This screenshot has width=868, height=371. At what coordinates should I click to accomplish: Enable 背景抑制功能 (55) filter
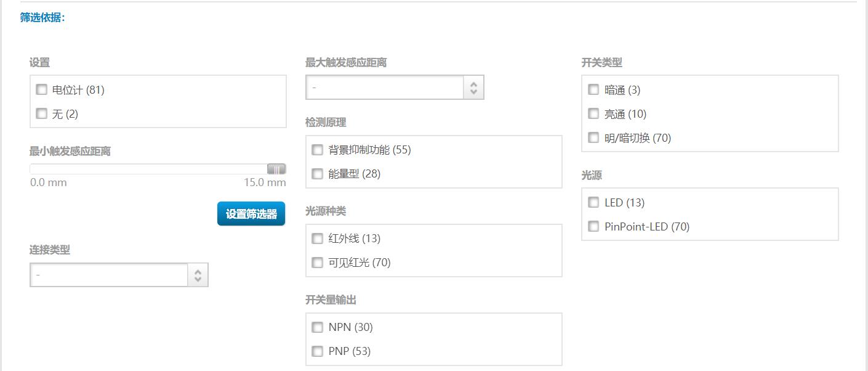[317, 149]
